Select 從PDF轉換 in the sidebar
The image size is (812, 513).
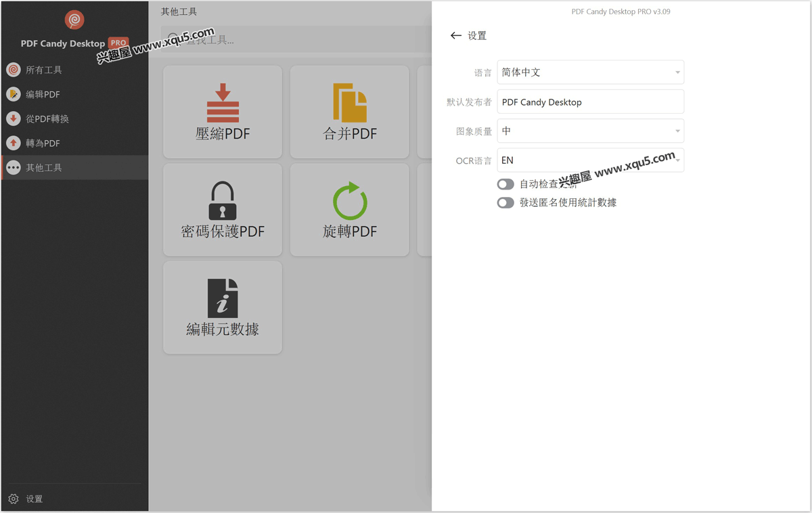pos(74,118)
